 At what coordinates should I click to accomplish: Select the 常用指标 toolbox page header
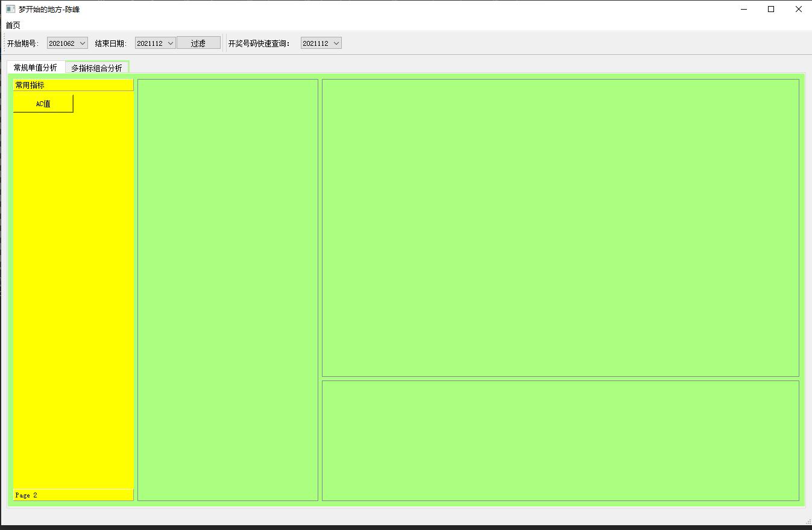73,85
